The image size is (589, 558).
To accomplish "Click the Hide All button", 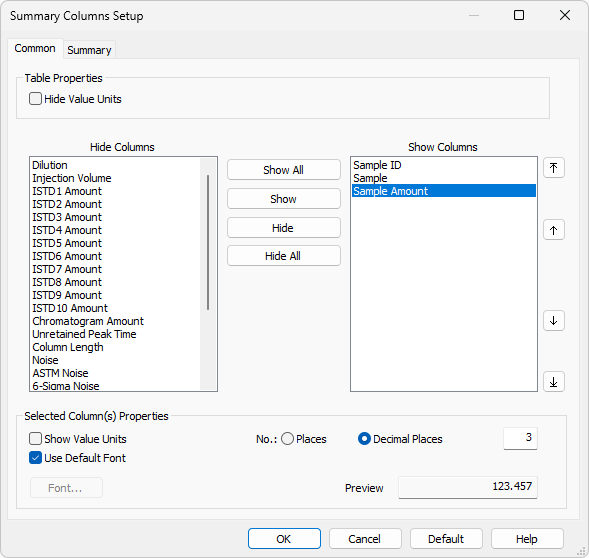I will click(284, 256).
